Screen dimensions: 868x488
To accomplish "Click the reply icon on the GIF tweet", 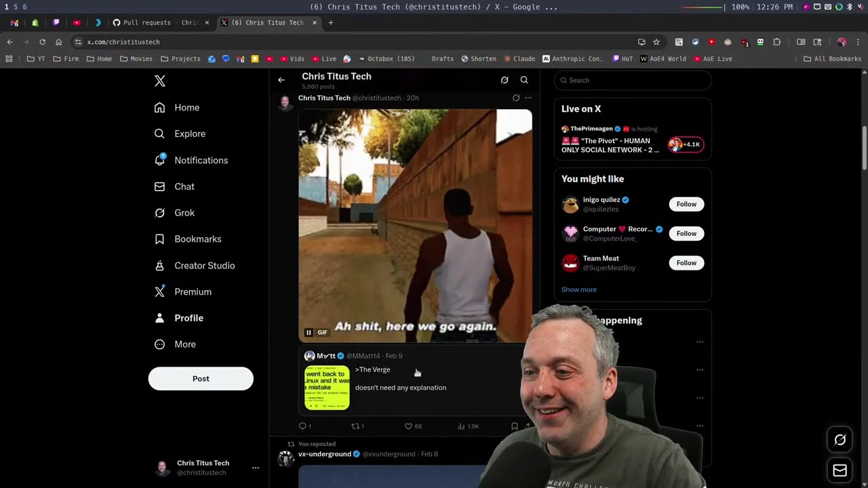I will [x=303, y=426].
